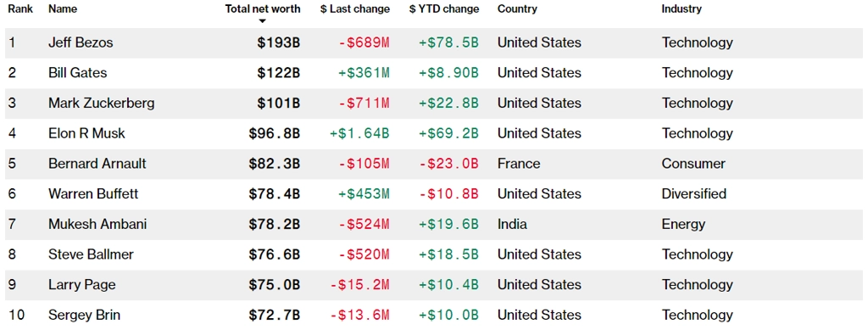Viewport: 868px width, 330px height.
Task: Open Warren Buffett profile link
Action: [x=93, y=193]
